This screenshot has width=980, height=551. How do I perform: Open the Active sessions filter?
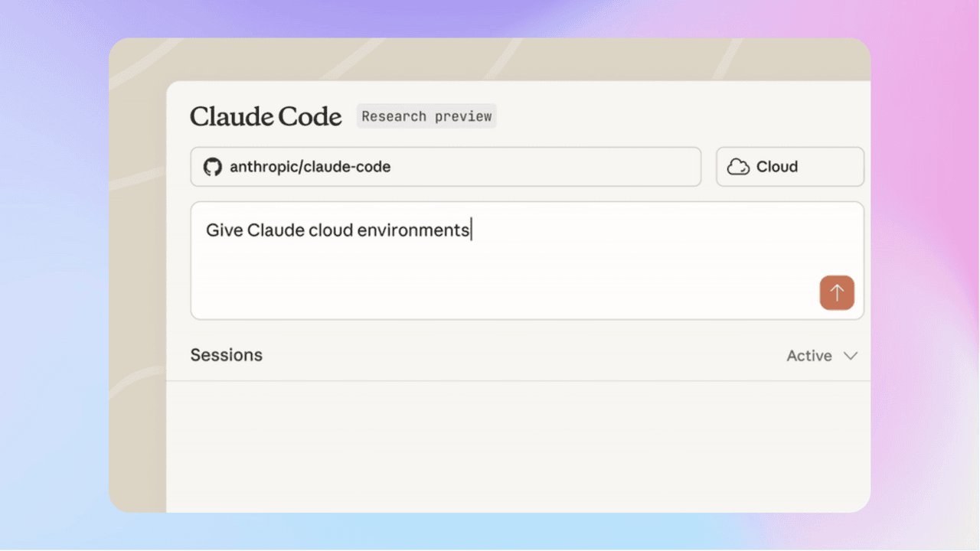coord(809,356)
